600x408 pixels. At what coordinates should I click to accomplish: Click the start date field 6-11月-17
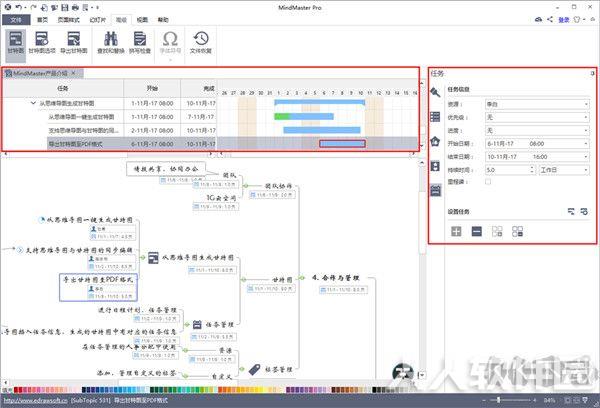pyautogui.click(x=500, y=144)
